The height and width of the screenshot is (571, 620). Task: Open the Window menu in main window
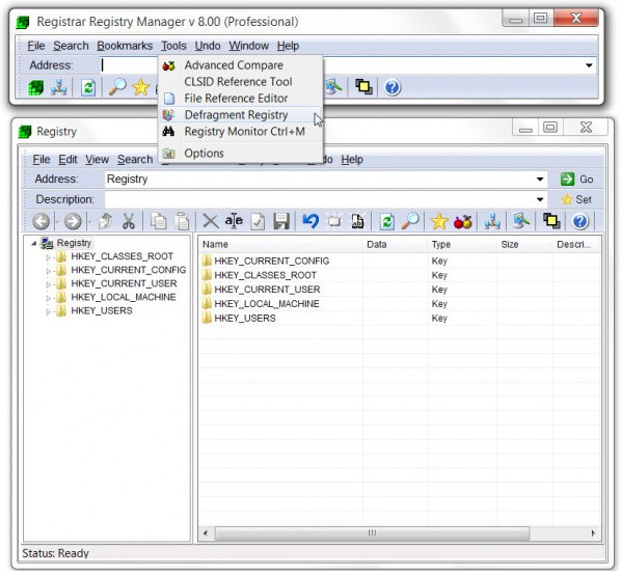(x=249, y=46)
